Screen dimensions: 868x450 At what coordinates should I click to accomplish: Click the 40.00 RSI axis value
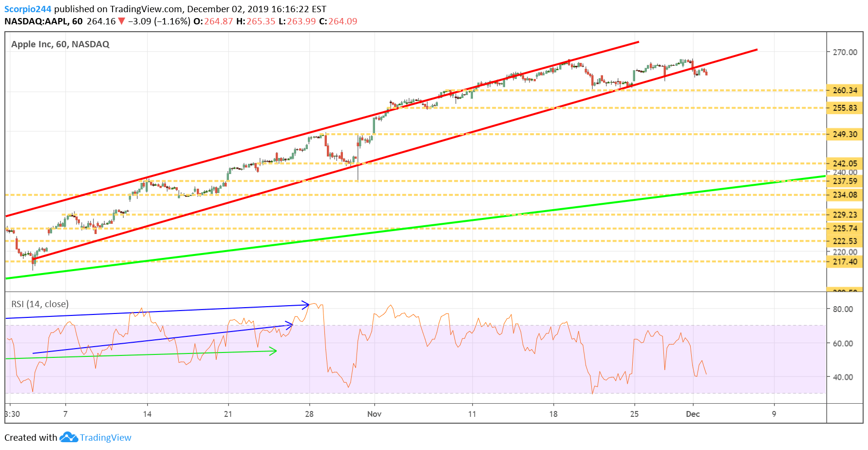click(843, 377)
